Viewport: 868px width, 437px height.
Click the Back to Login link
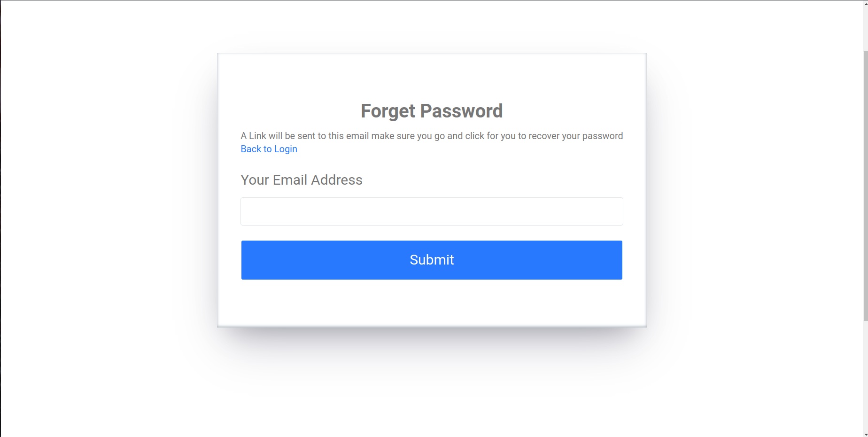coord(269,149)
